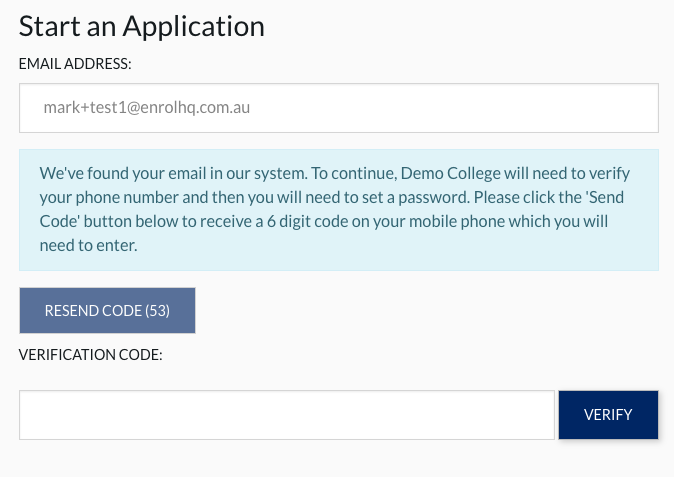Click the word 'RESEND' on the blue button
Screen dimensions: 674x477
coord(72,311)
